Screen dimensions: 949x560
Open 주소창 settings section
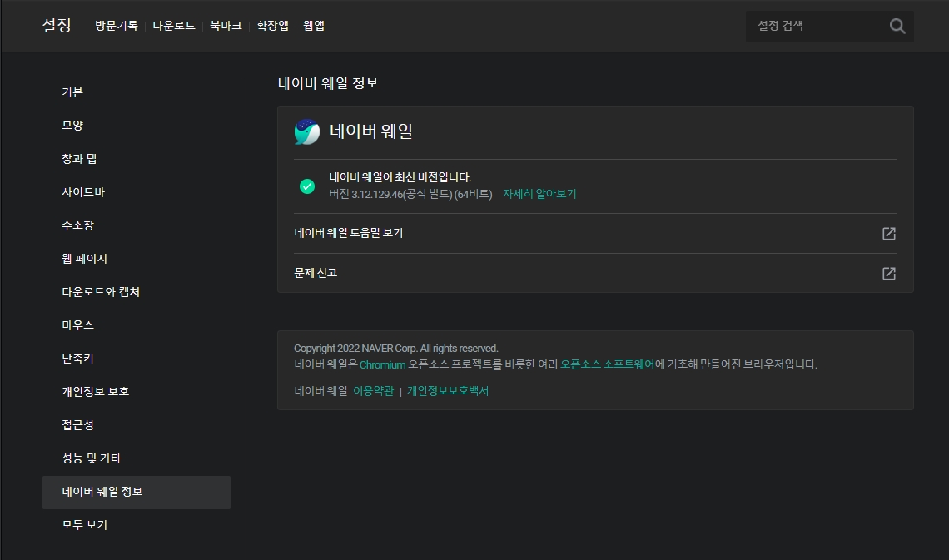click(137, 225)
